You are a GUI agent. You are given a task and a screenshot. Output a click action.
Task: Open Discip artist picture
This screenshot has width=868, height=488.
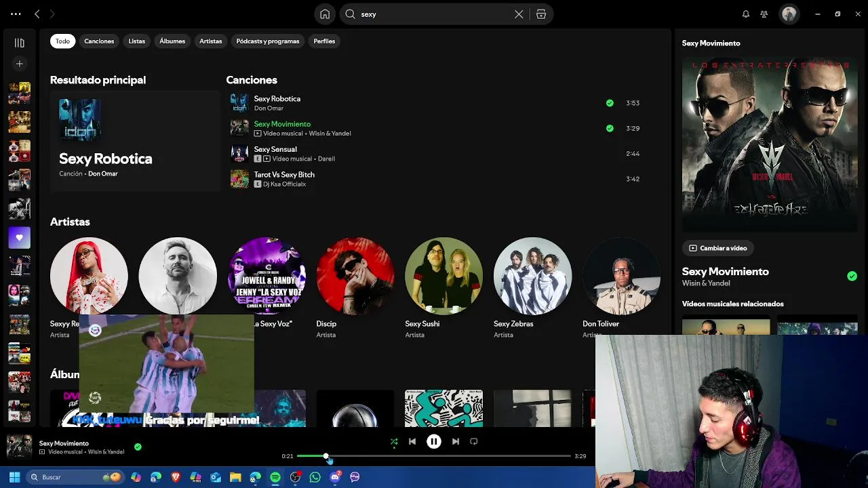pos(355,276)
